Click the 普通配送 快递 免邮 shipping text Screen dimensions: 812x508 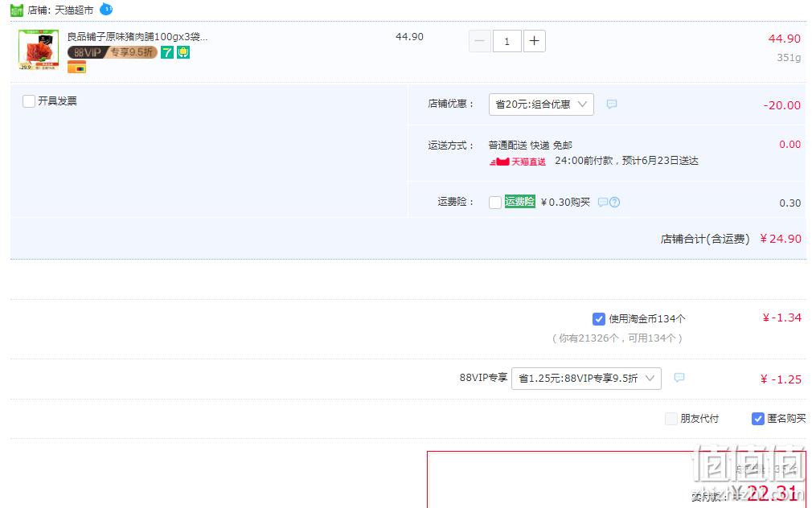(531, 145)
